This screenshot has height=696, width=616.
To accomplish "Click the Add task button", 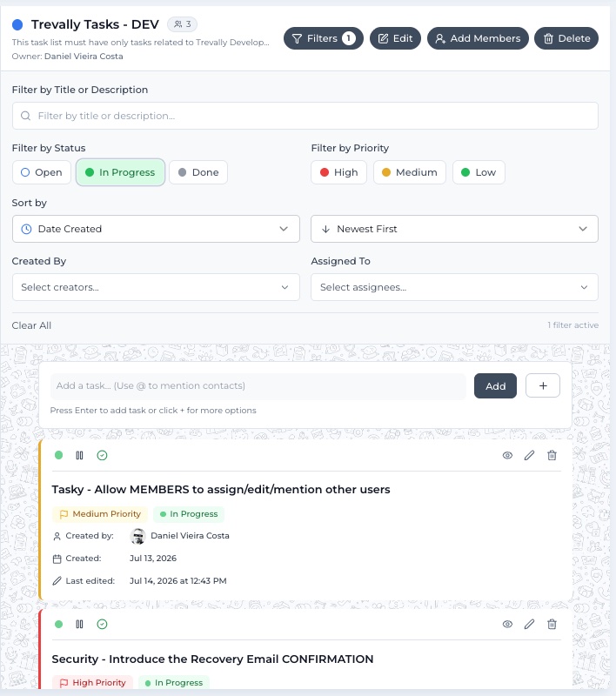I will click(x=495, y=386).
